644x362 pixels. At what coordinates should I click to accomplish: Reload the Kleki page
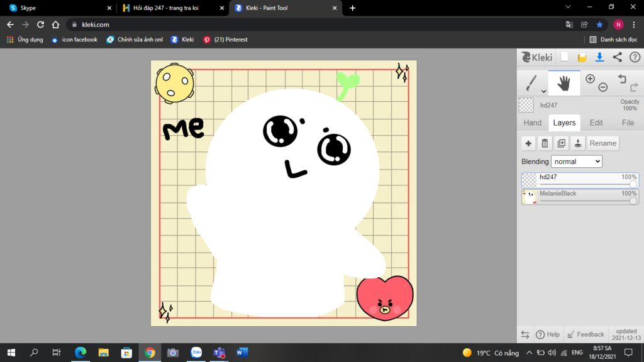pos(40,25)
